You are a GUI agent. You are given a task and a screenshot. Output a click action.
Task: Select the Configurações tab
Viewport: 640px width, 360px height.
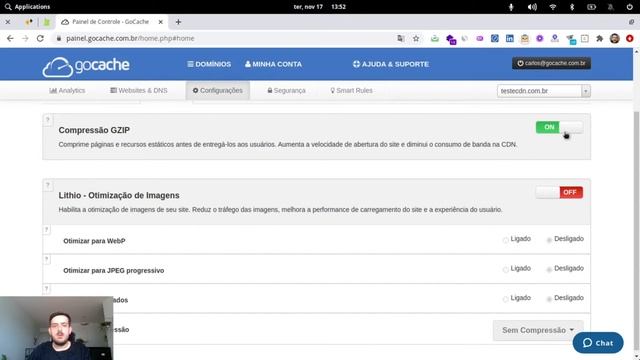point(218,91)
